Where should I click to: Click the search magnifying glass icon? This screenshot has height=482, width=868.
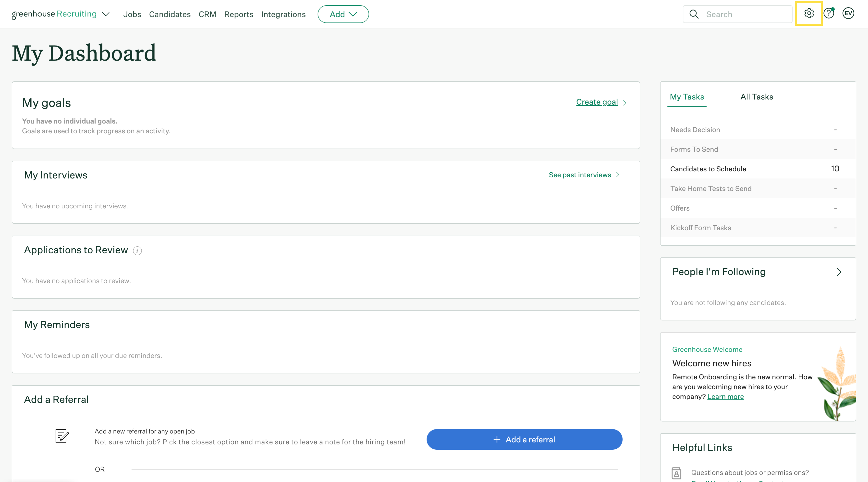[x=694, y=14]
